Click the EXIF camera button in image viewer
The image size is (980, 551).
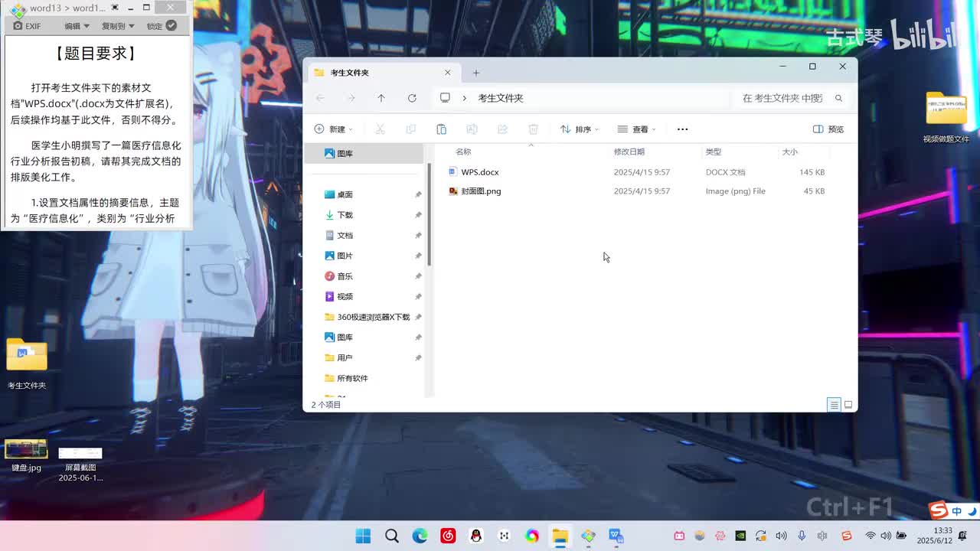point(27,26)
